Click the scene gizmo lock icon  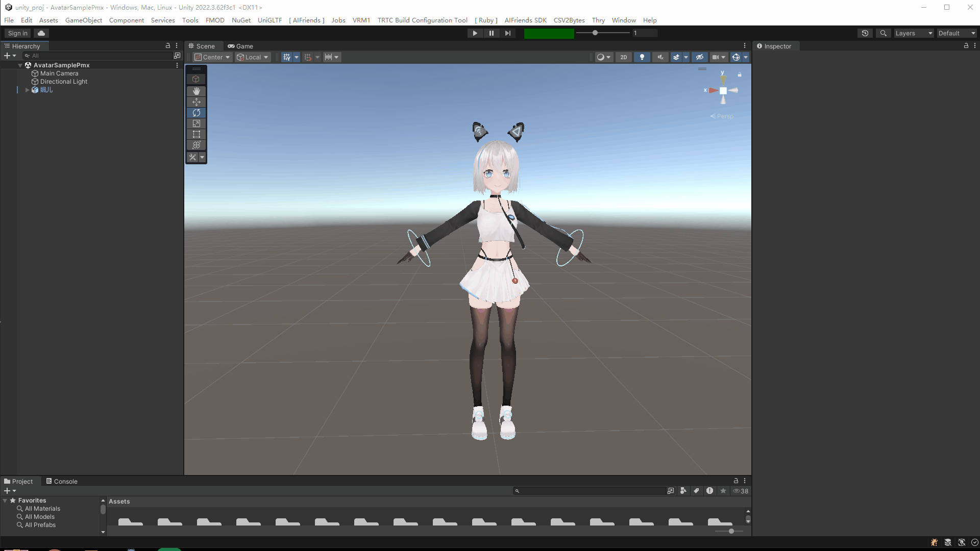point(740,75)
